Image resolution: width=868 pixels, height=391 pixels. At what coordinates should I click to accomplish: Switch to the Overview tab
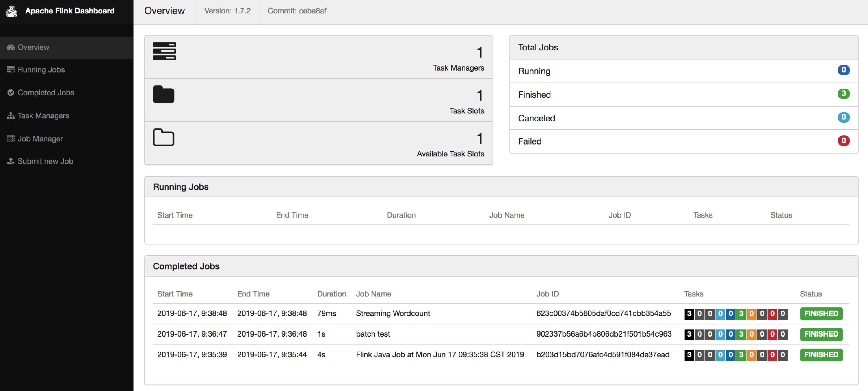point(164,11)
